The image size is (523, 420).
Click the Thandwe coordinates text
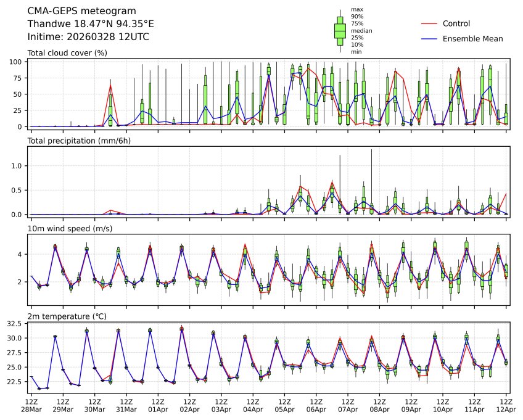pyautogui.click(x=91, y=24)
